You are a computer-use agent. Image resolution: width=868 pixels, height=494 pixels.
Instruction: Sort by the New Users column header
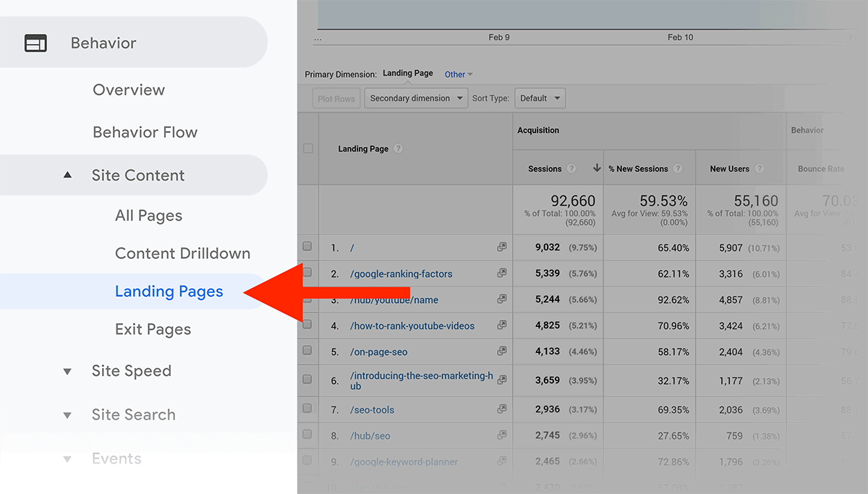pyautogui.click(x=729, y=169)
